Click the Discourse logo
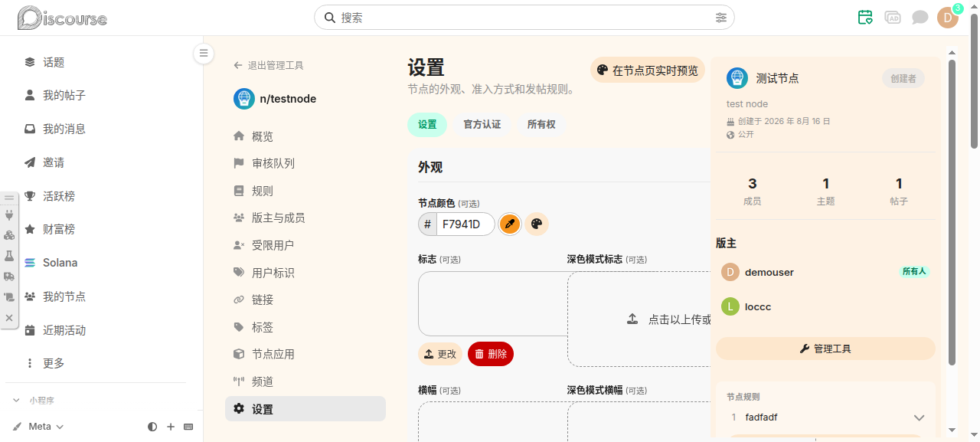980x442 pixels. click(x=63, y=18)
